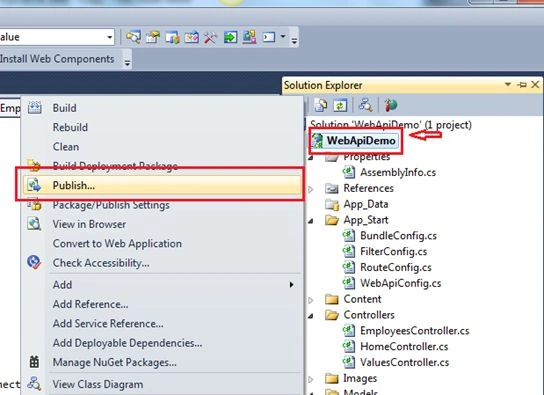The image size is (544, 395).
Task: Click the Properties Window toolbar icon
Action: pyautogui.click(x=153, y=37)
